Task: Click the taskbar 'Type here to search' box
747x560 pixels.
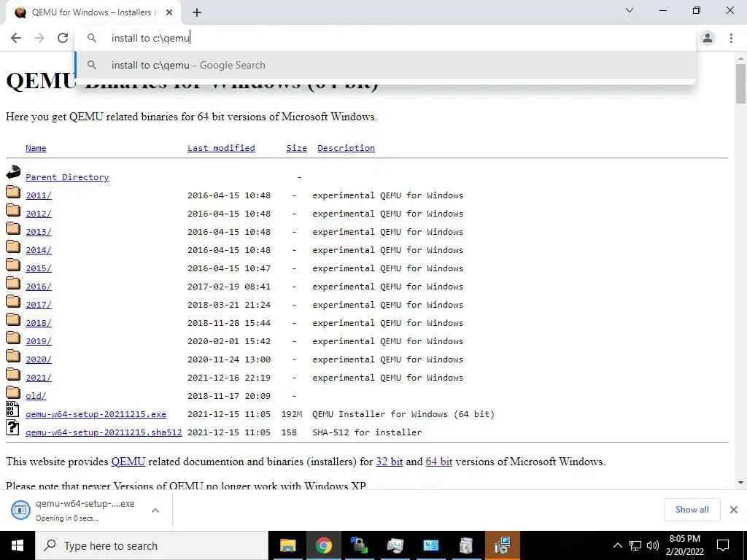Action: coord(152,545)
